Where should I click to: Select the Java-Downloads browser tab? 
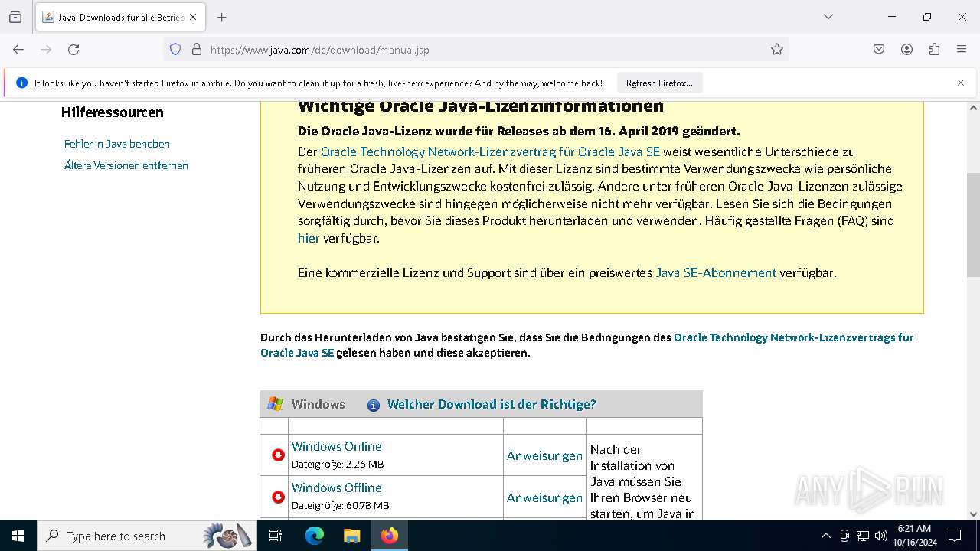(x=119, y=17)
